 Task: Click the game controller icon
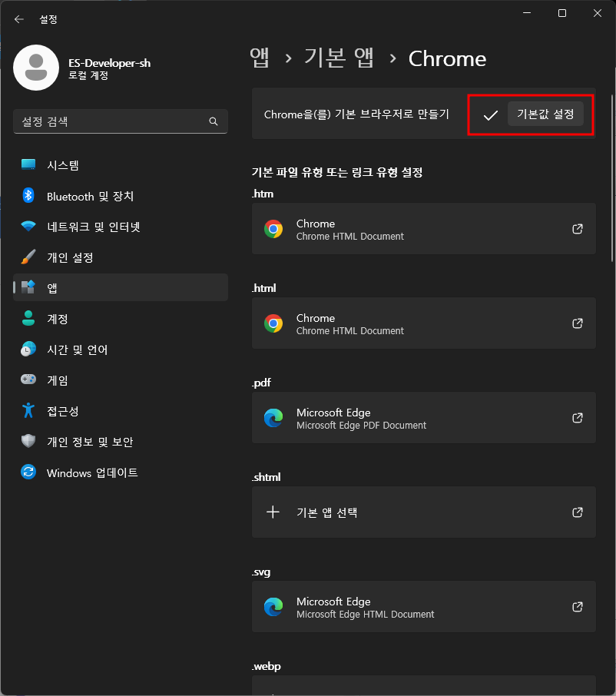(28, 379)
